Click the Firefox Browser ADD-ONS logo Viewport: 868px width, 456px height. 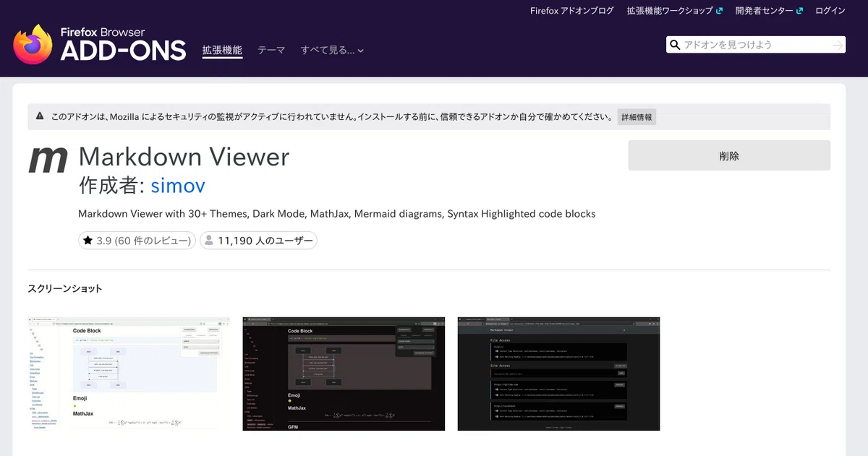[100, 44]
